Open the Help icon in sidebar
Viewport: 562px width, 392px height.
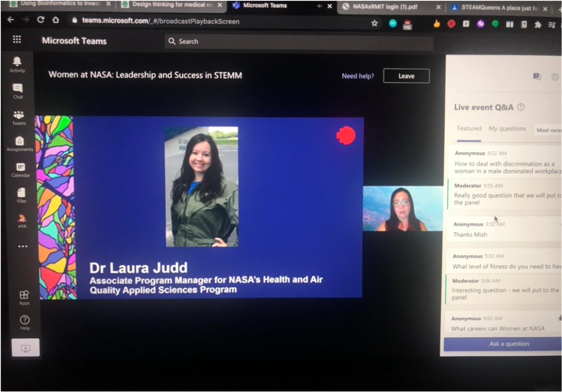coord(25,322)
